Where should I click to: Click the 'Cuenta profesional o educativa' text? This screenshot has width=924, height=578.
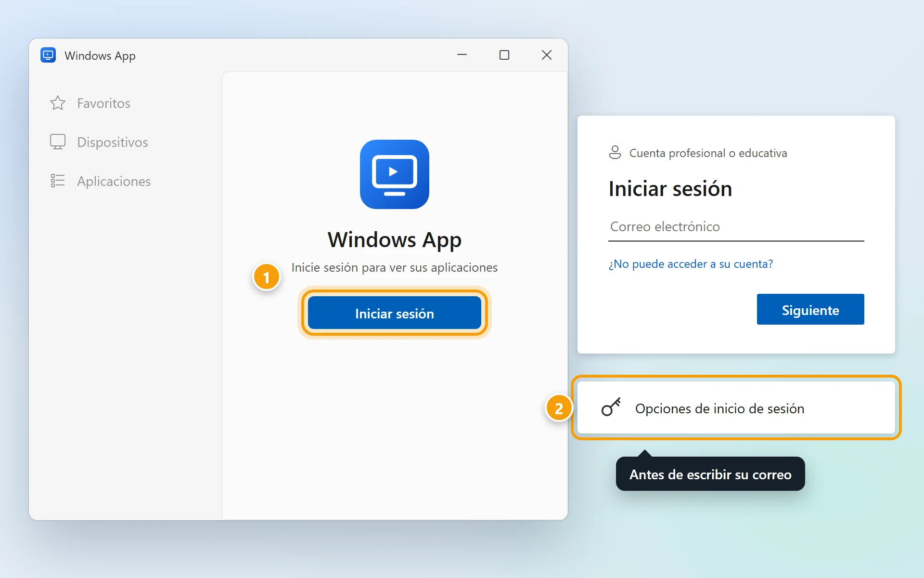(x=708, y=153)
